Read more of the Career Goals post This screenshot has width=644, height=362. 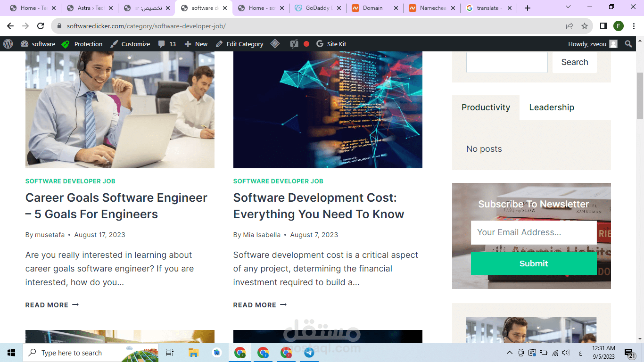52,305
